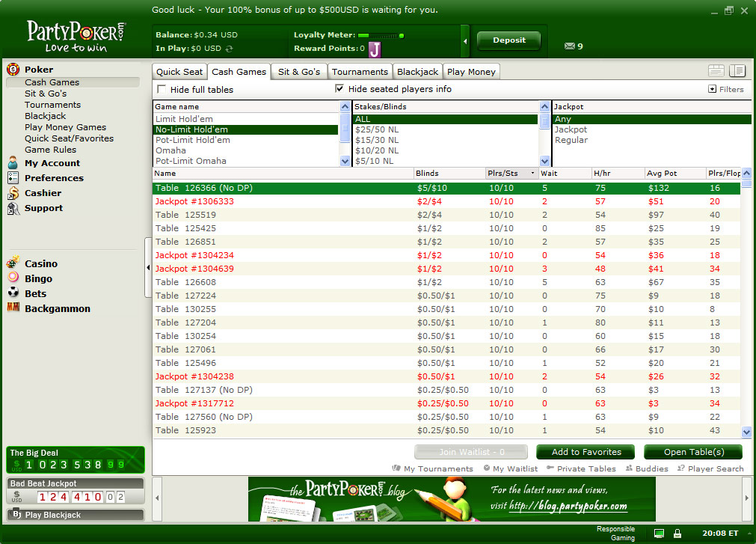Select Table 125519 row

[446, 215]
